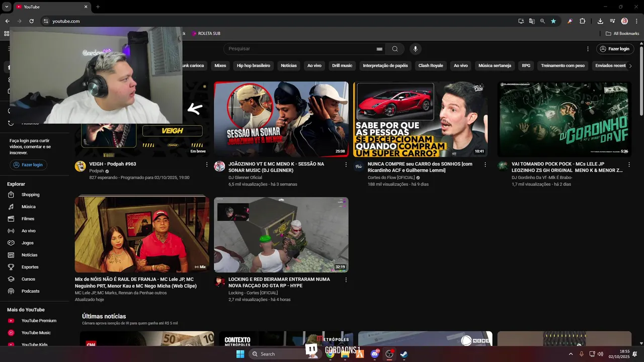Screen dimensions: 644x362
Task: Open menu for VAI TOMANDO POCK POCK video
Action: pyautogui.click(x=629, y=164)
